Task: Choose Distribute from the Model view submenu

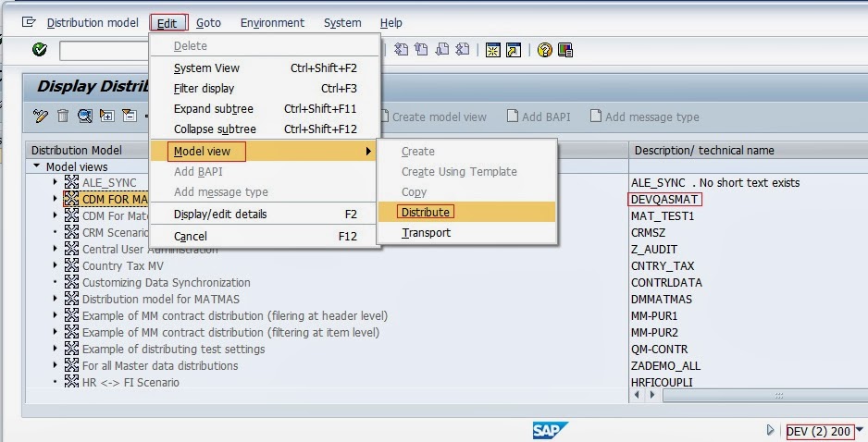Action: 426,213
